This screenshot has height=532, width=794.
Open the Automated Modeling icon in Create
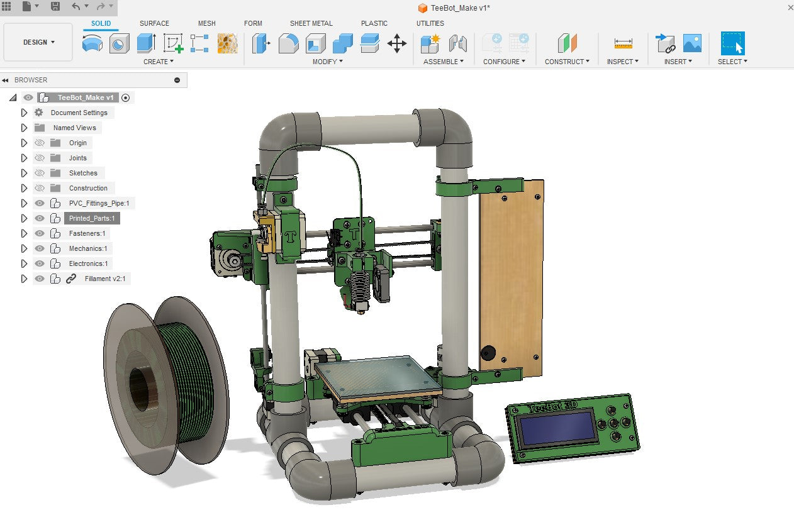tap(227, 43)
